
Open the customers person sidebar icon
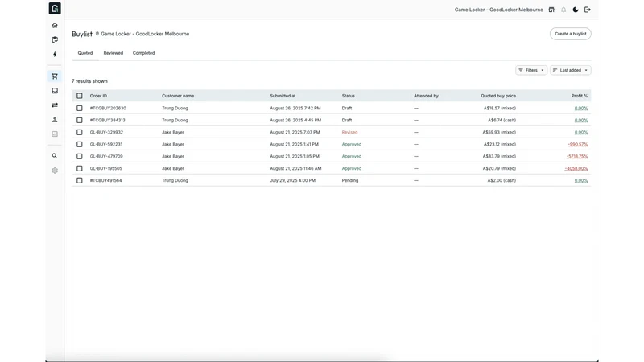point(55,119)
